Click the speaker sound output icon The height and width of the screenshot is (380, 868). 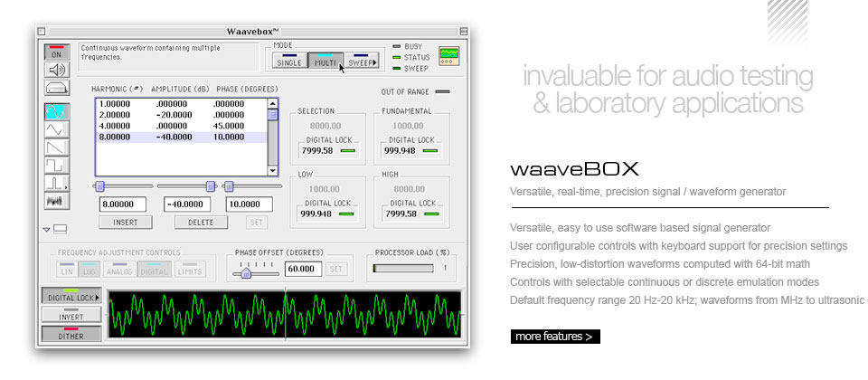tap(57, 70)
